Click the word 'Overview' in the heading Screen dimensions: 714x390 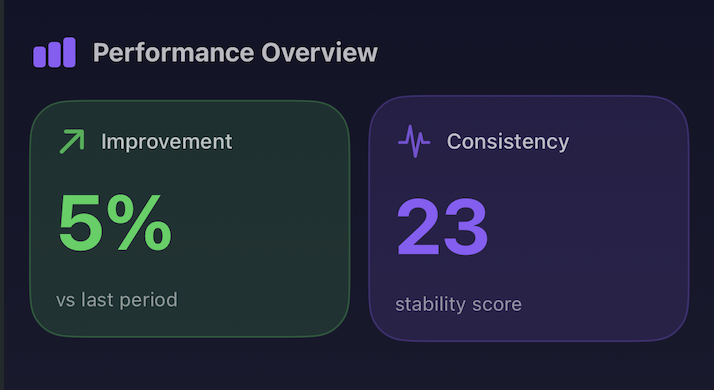319,52
